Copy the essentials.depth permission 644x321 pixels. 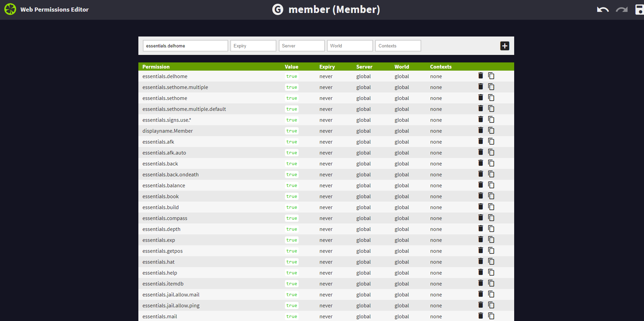point(491,229)
